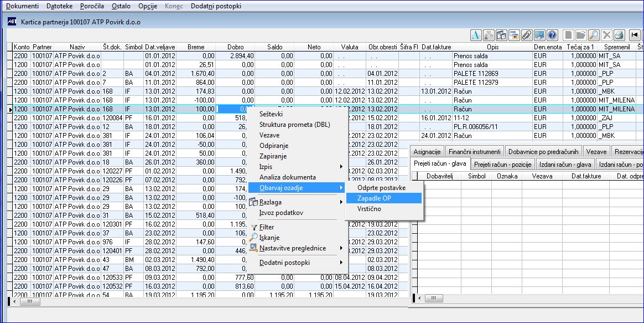Select Odprte postavke in the submenu
The width and height of the screenshot is (644, 323).
pyautogui.click(x=382, y=188)
